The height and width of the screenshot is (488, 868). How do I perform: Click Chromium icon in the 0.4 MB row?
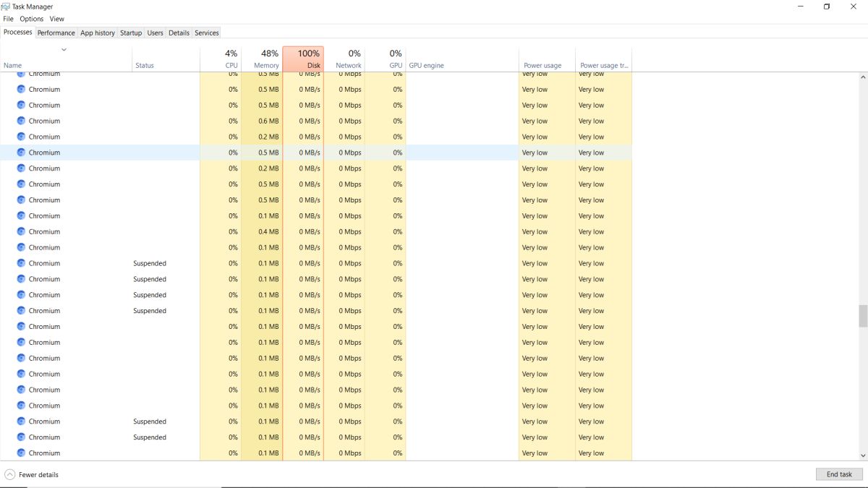(21, 231)
